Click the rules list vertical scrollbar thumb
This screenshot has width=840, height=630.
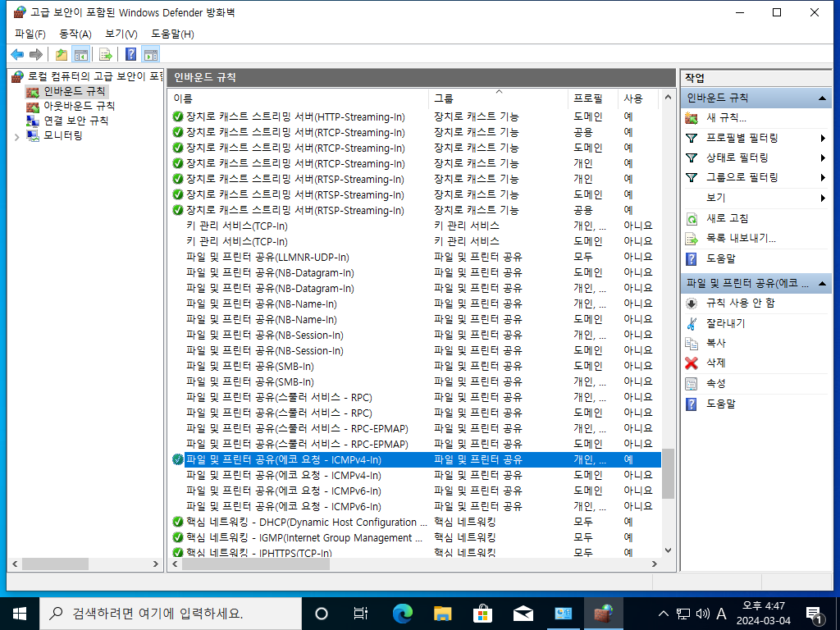(x=668, y=473)
